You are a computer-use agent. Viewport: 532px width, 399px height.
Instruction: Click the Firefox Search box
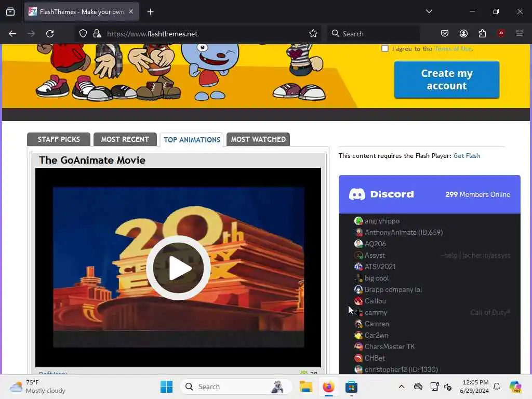[x=373, y=34]
